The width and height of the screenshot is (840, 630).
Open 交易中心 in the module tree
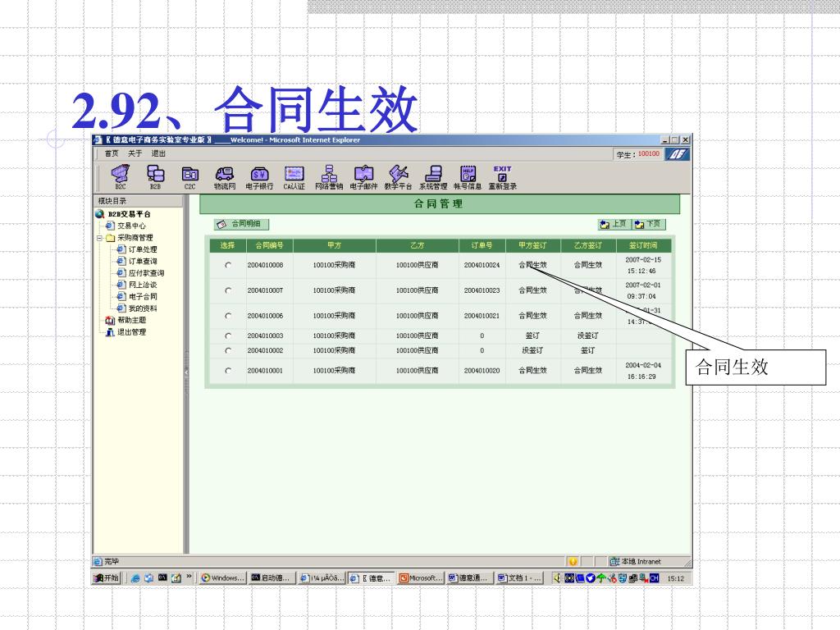[x=132, y=226]
